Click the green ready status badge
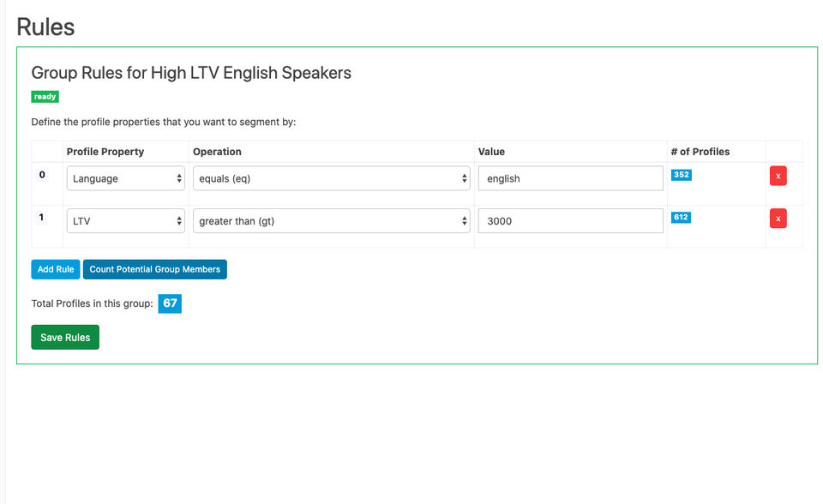Screen dimensions: 823x504 pyautogui.click(x=45, y=97)
